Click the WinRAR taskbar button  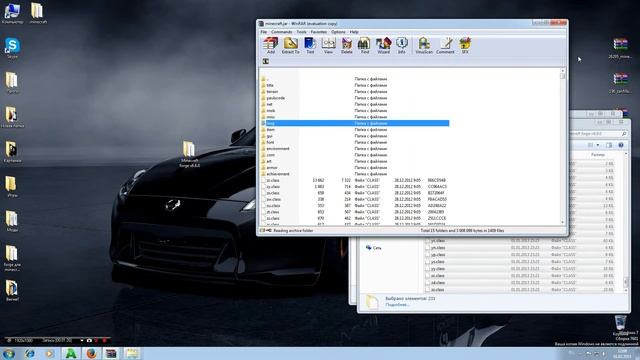coord(111,353)
